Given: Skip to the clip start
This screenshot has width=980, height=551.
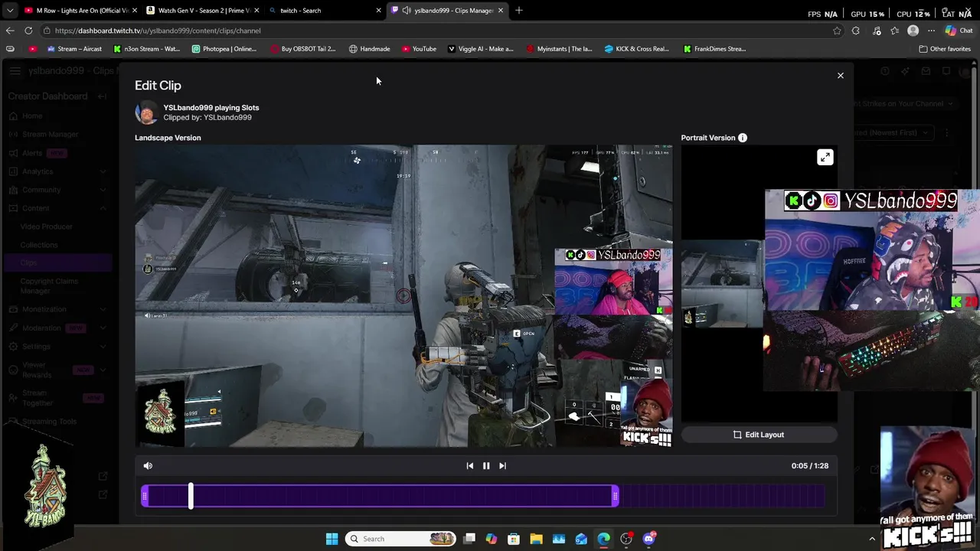Looking at the screenshot, I should [x=470, y=465].
